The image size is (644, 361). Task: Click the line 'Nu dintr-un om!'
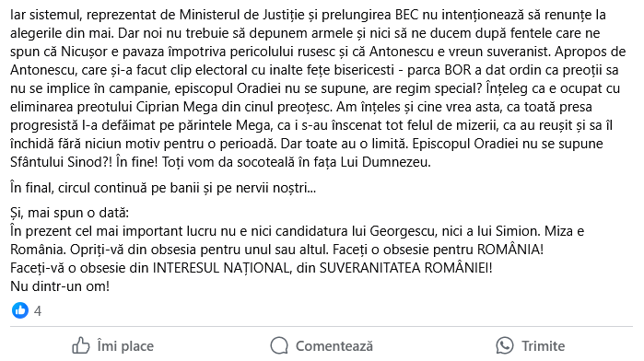[x=60, y=286]
